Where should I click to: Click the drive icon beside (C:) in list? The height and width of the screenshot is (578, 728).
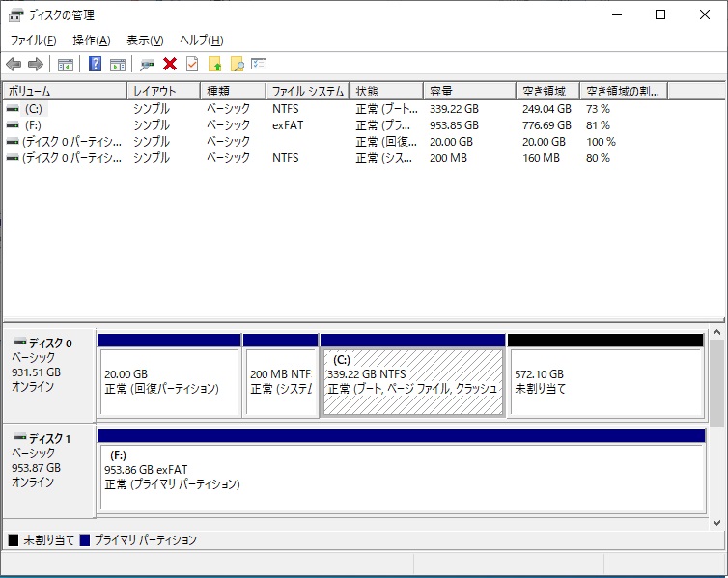point(13,109)
